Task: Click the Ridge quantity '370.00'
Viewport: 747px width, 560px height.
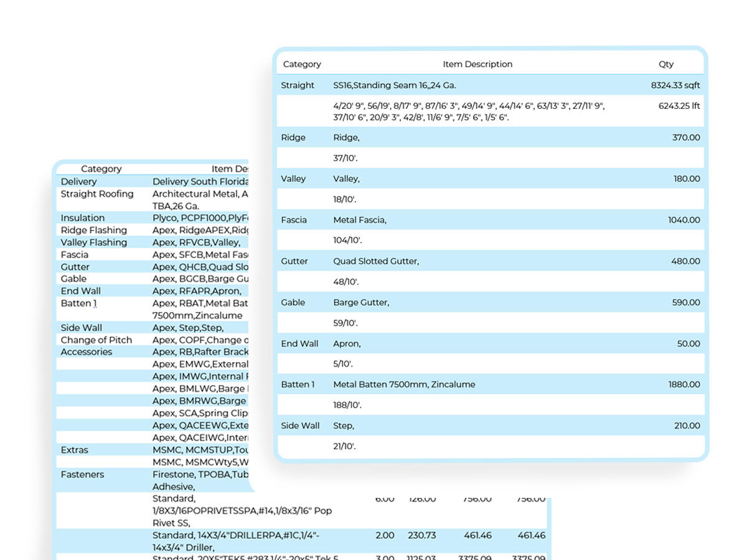Action: pos(686,138)
